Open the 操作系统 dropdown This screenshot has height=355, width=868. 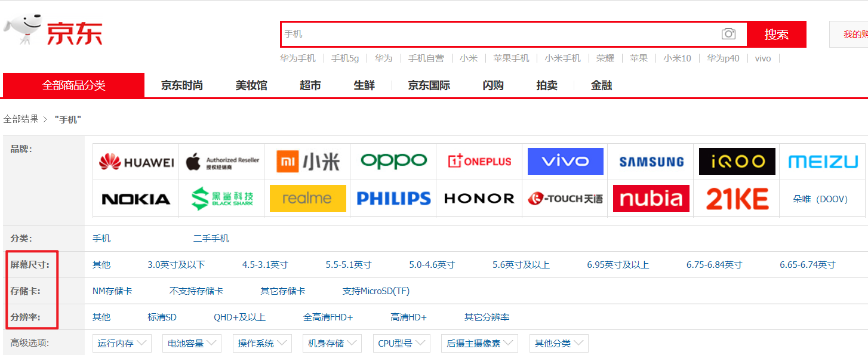(x=262, y=343)
